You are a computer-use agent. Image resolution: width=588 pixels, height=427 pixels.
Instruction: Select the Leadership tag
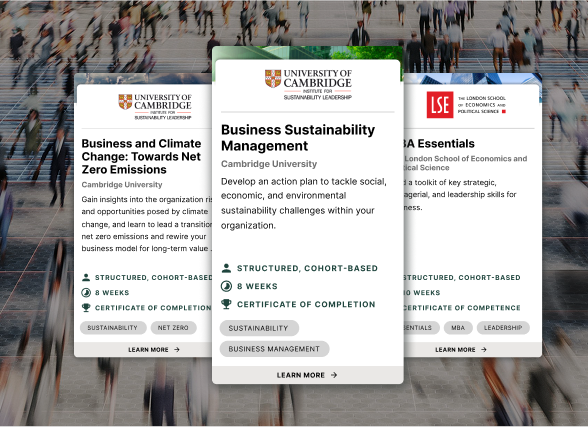click(x=503, y=328)
